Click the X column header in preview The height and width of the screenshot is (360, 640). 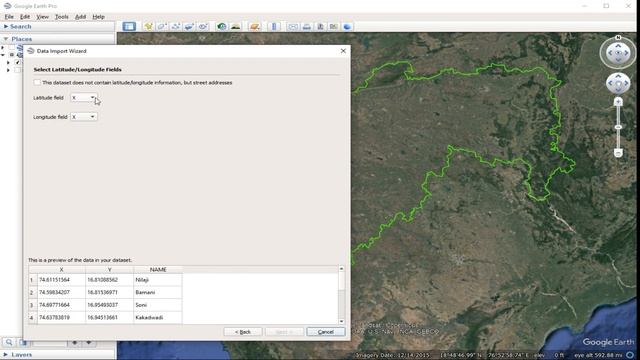[61, 269]
